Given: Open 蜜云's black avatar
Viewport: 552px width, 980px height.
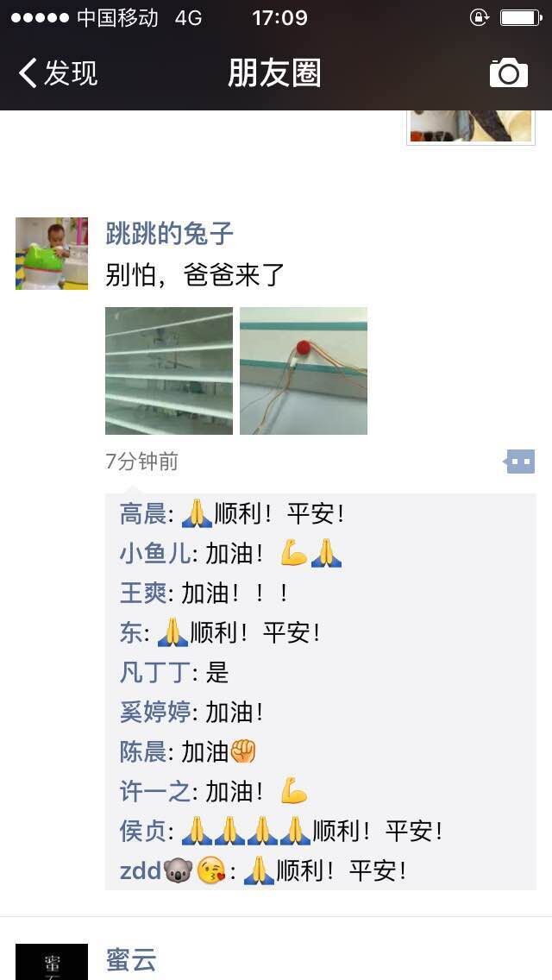Looking at the screenshot, I should tap(52, 961).
